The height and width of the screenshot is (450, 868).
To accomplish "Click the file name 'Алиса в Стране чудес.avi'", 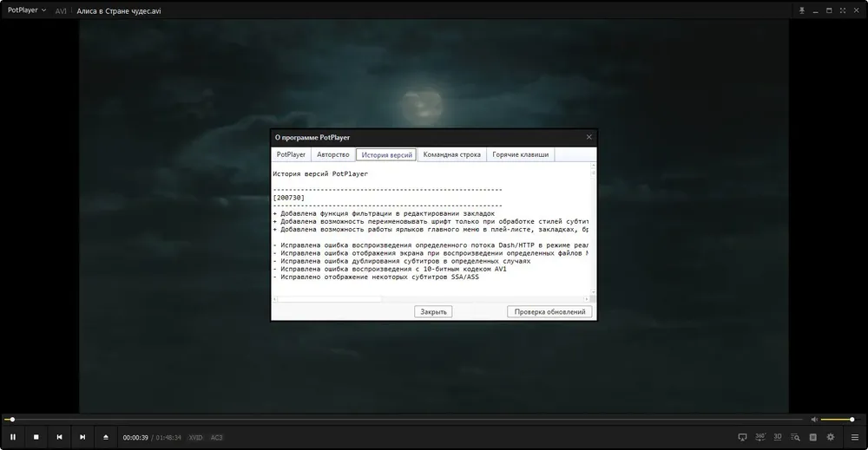I will (119, 11).
